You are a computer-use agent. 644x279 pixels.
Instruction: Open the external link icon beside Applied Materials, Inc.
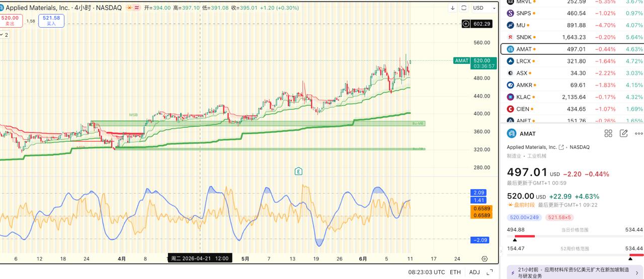561,147
